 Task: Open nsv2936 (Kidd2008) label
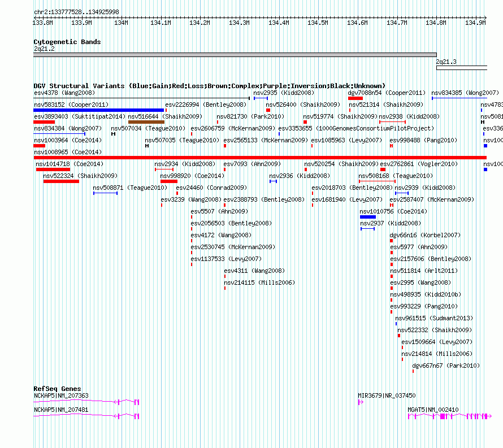(x=300, y=176)
